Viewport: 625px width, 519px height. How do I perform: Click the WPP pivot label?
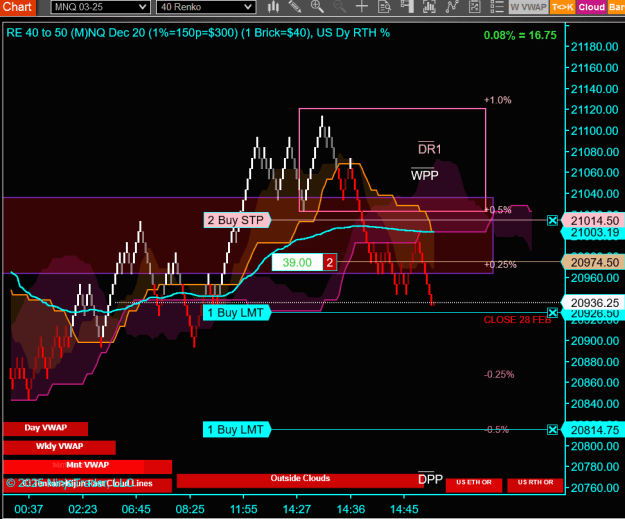(x=425, y=175)
